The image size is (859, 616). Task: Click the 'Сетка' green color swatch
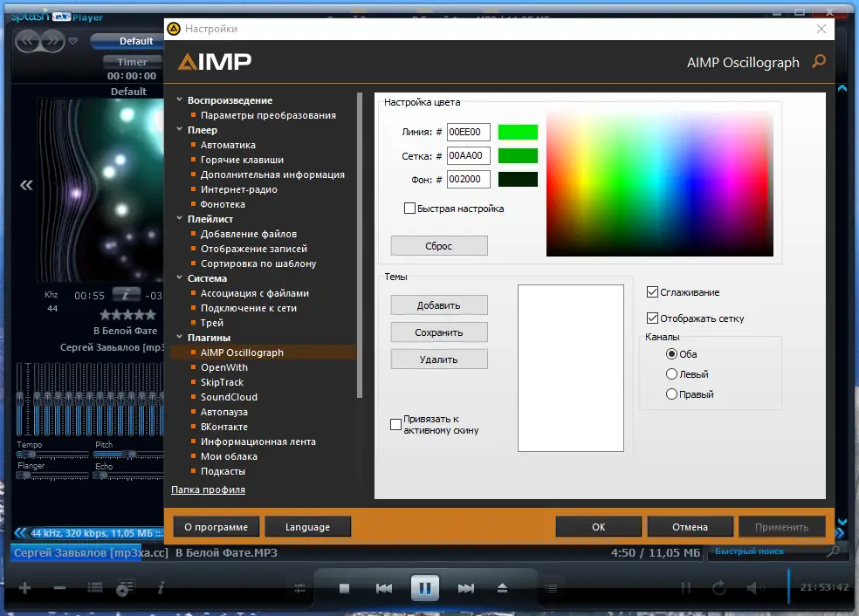click(518, 155)
